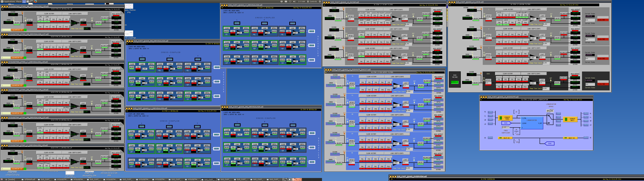Set Linearization Bypass to ON

click(x=552, y=111)
